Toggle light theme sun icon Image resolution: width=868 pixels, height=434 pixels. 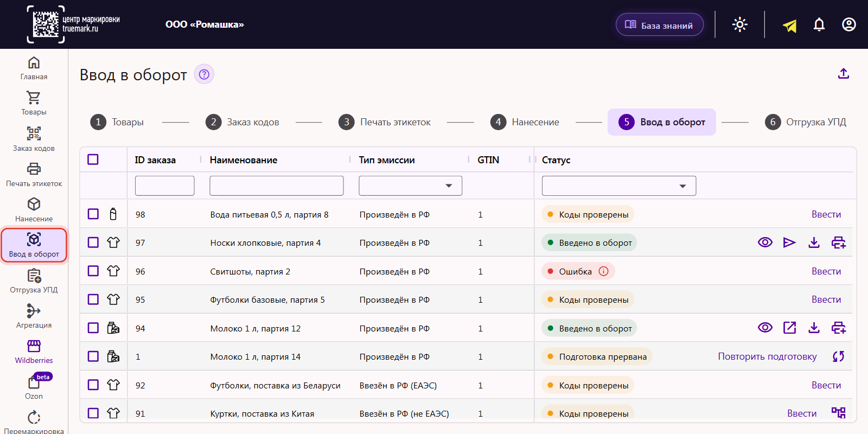coord(740,24)
